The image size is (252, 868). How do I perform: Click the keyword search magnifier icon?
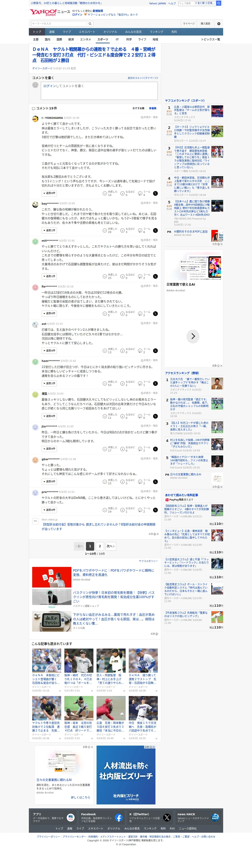pyautogui.click(x=90, y=24)
